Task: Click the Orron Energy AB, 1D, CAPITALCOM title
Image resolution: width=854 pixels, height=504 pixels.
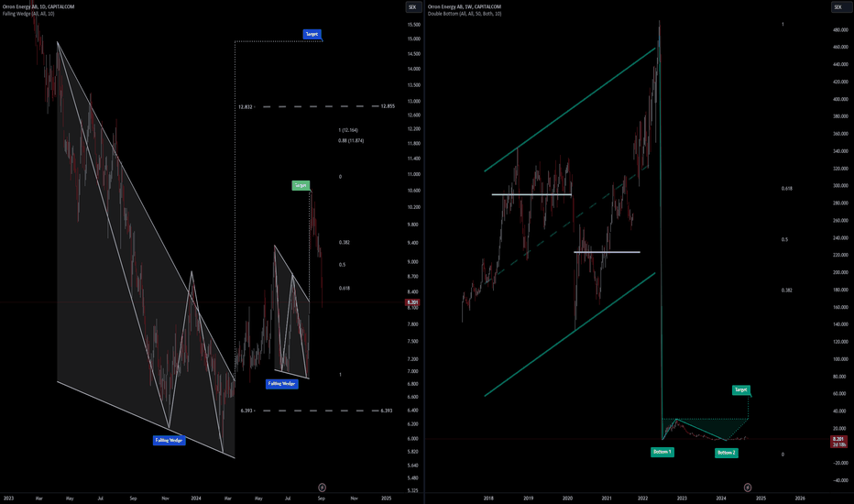Action: click(x=38, y=6)
